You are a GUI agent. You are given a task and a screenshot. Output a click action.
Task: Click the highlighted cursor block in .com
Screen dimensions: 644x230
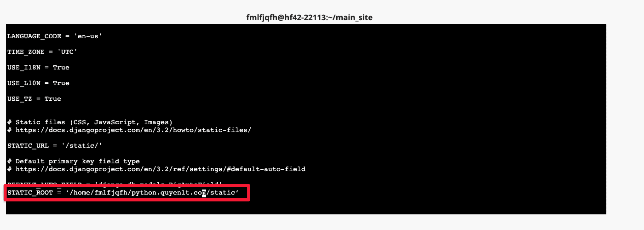point(204,192)
